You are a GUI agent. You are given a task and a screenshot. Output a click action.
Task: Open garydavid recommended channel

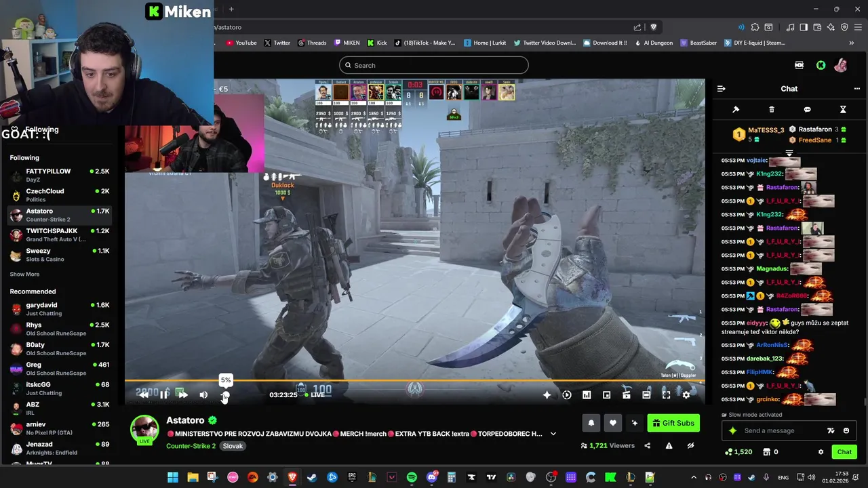tap(60, 309)
